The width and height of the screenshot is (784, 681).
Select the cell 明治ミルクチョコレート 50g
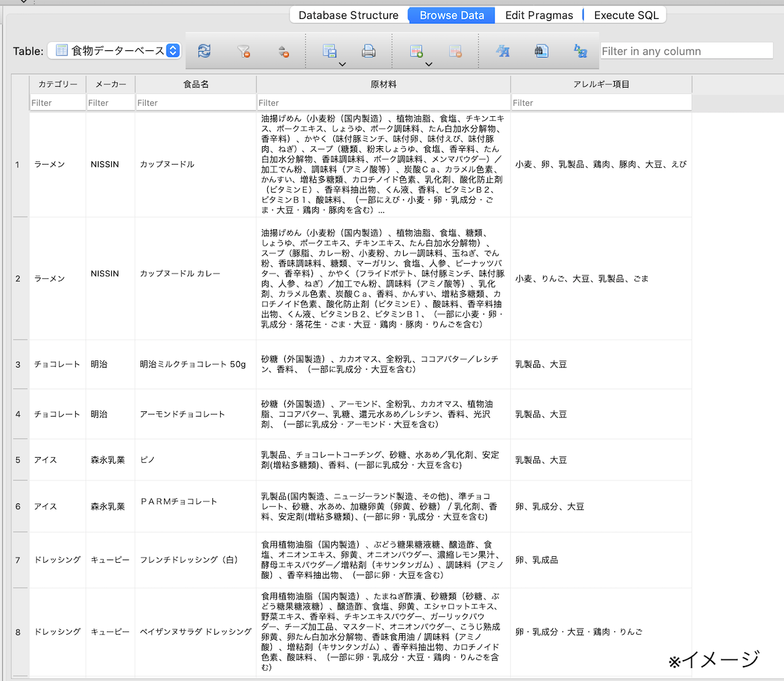(x=196, y=364)
